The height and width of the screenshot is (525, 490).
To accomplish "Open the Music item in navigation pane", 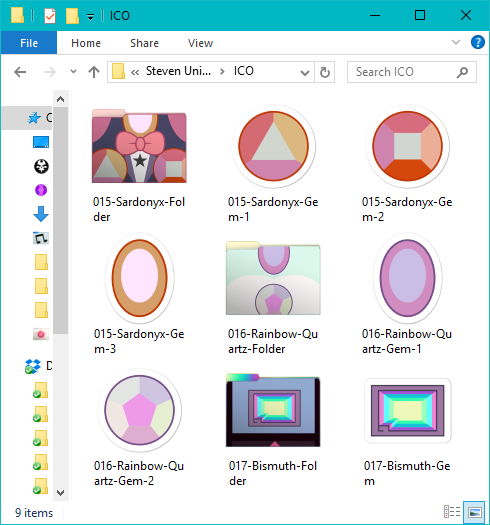I will click(41, 238).
